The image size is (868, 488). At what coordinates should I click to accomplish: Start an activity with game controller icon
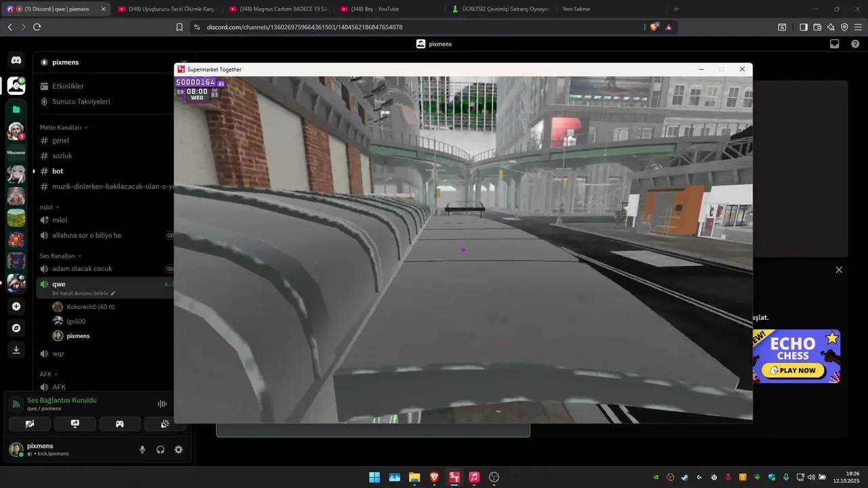click(x=120, y=424)
